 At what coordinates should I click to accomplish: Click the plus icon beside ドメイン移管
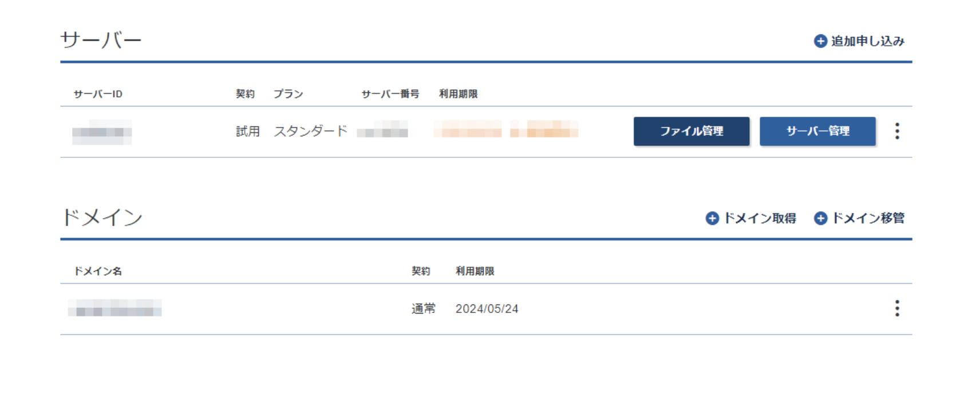pos(820,218)
